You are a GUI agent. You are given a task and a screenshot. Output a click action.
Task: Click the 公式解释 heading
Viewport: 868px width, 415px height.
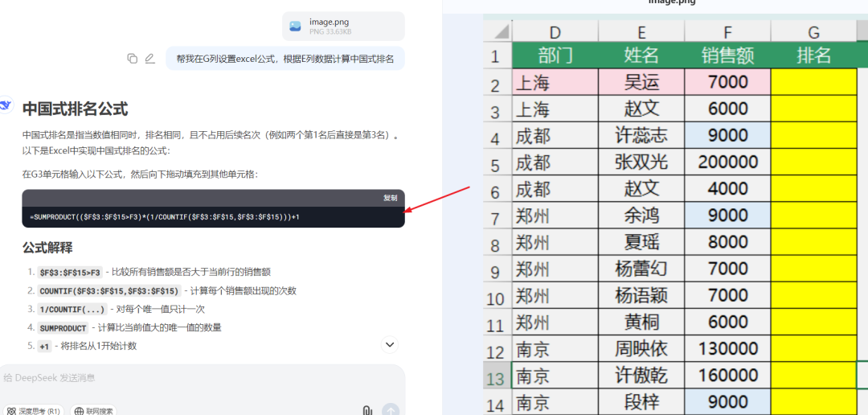(x=47, y=247)
